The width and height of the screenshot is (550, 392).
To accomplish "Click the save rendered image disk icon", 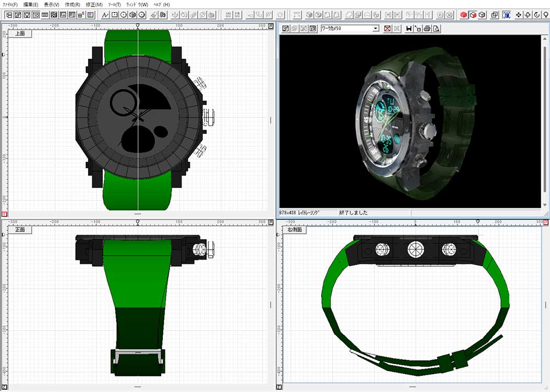I will click(x=409, y=29).
